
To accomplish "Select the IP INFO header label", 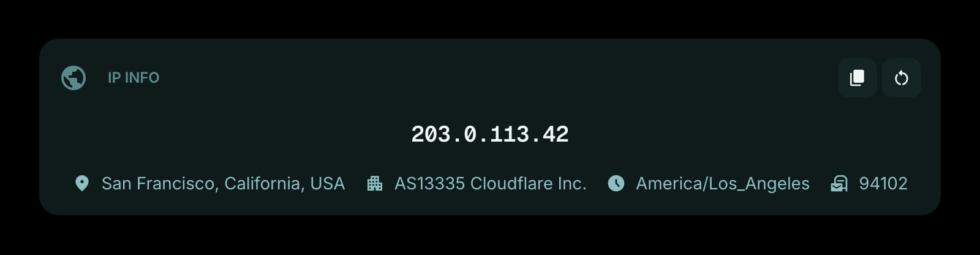I will (134, 78).
